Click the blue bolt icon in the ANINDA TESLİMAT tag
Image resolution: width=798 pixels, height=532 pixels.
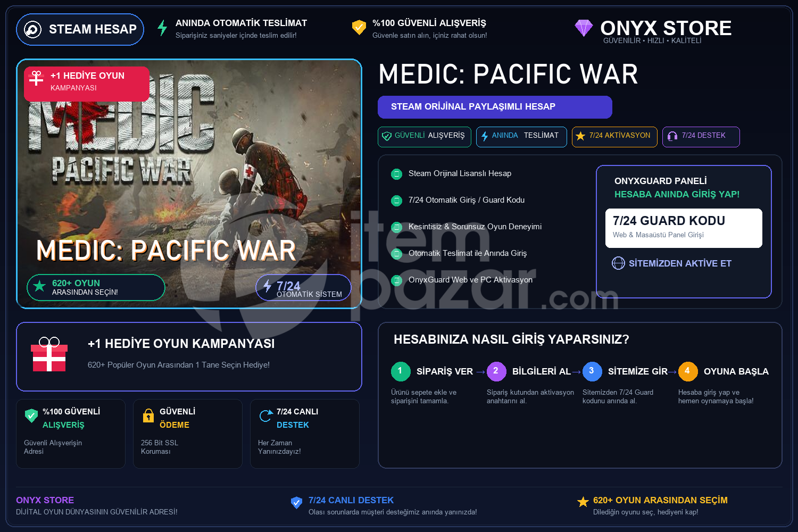(485, 136)
